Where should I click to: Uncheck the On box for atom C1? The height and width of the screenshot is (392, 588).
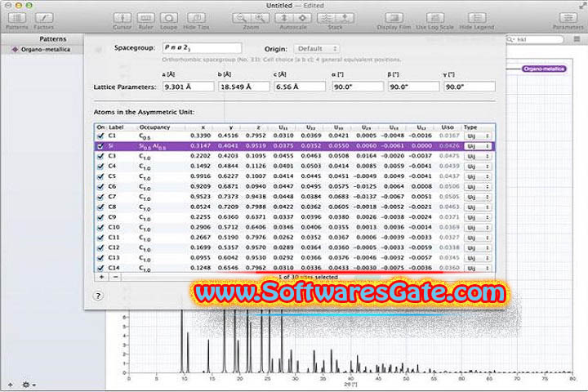point(100,136)
